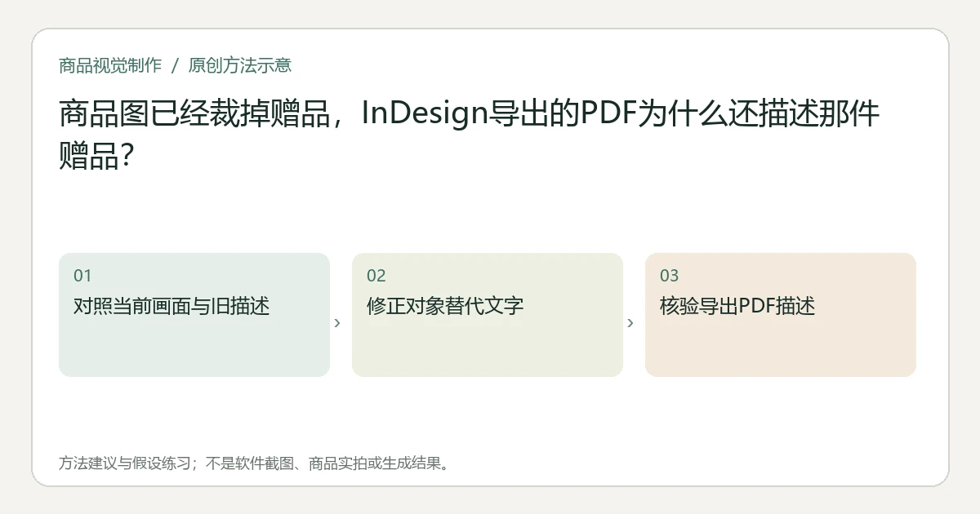
Task: Click step number 01
Action: pos(82,276)
